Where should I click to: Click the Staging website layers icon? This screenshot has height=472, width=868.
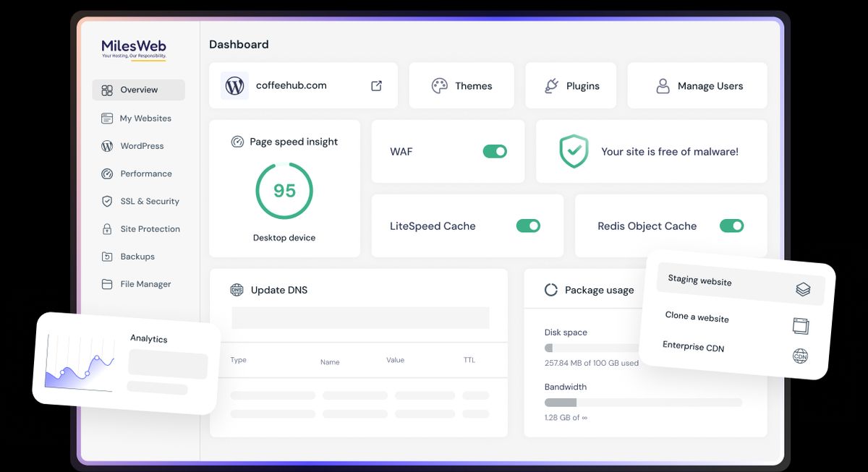click(803, 290)
